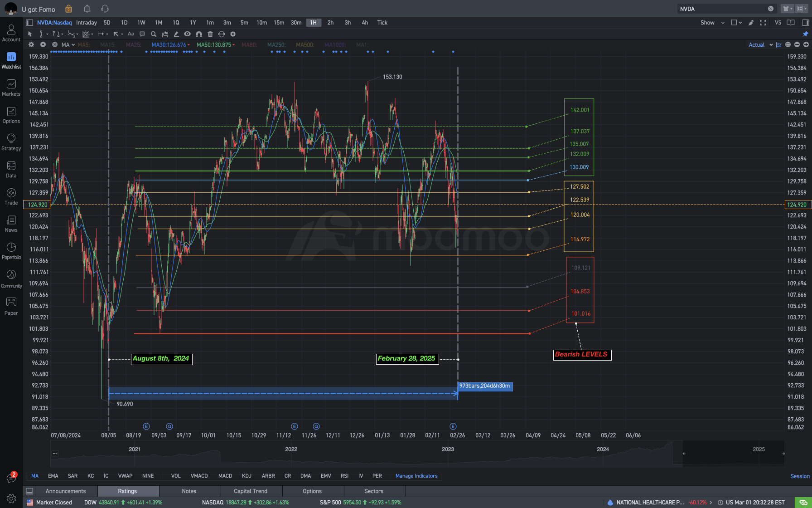Open the Trade sidebar section
Screen dimensions: 812x508
coord(11,197)
